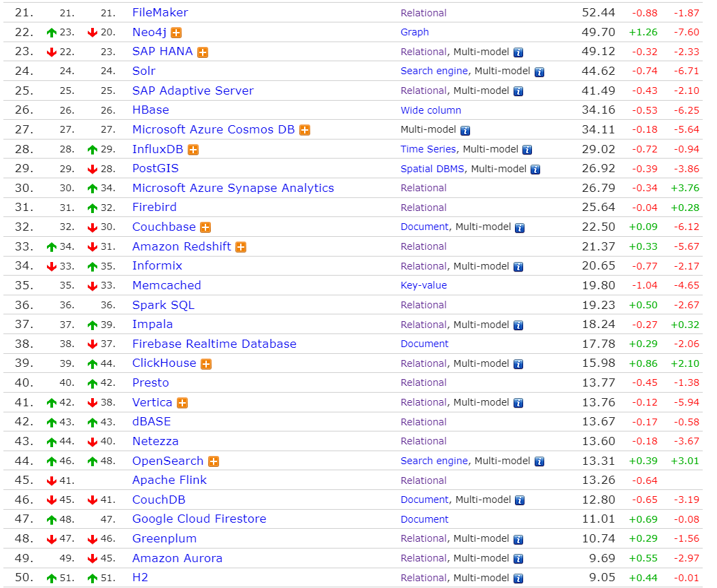Viewport: 717px width, 588px height.
Task: Click the info icon in the Vertica row
Action: 518,403
